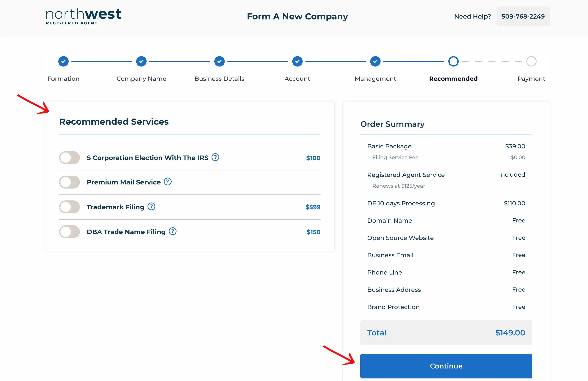Click Phone Line line item
Image resolution: width=588 pixels, height=381 pixels.
384,272
